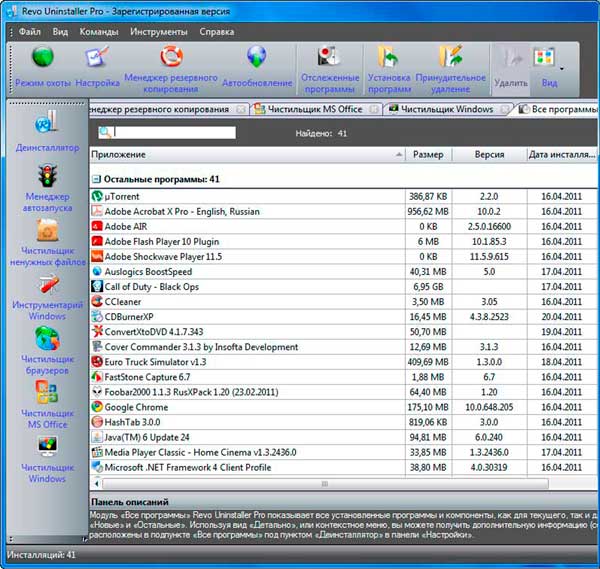Select the CCleaner entry
The height and width of the screenshot is (569, 600).
[344, 302]
